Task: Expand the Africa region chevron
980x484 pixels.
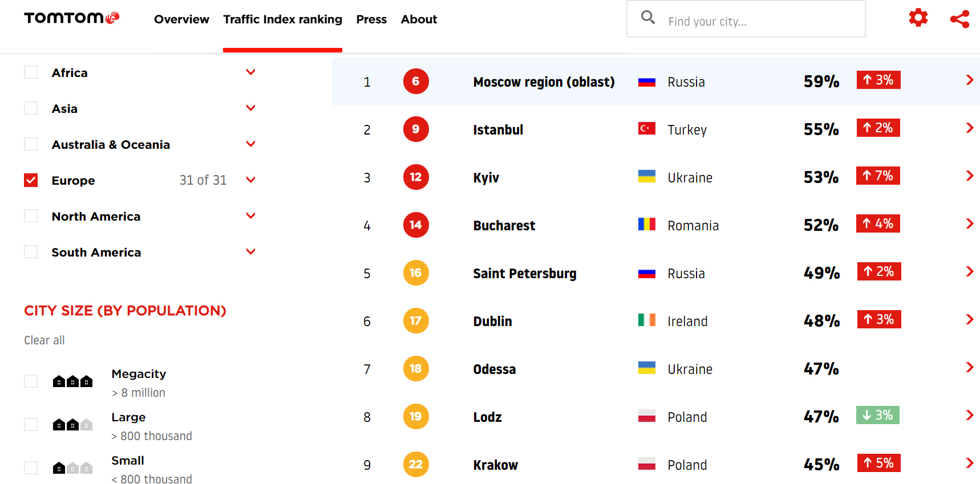Action: pyautogui.click(x=250, y=72)
